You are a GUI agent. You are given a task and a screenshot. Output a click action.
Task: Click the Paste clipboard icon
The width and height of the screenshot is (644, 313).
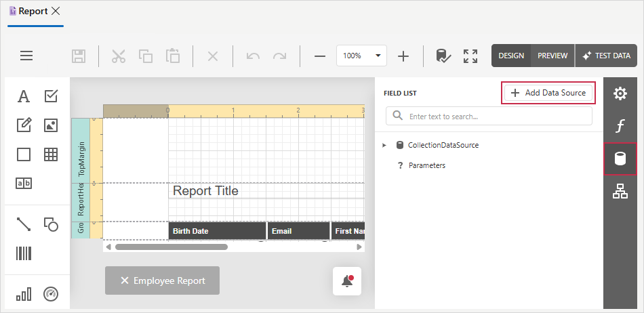click(x=172, y=56)
